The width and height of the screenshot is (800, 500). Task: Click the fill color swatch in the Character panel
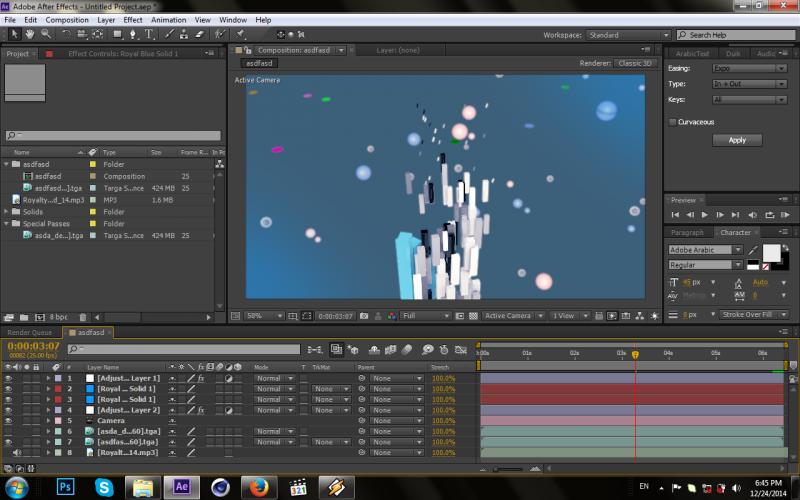point(771,252)
